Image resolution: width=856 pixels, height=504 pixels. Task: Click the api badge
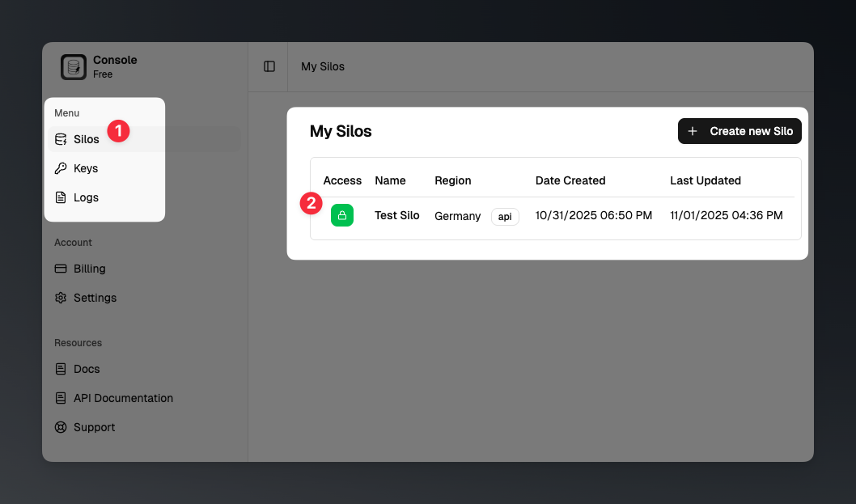tap(505, 217)
